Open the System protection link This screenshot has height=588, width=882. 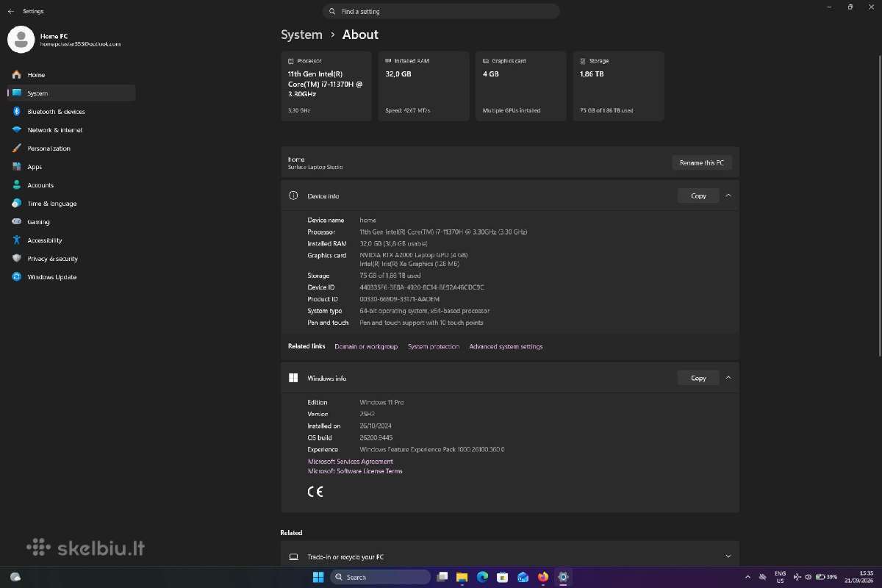pos(434,346)
